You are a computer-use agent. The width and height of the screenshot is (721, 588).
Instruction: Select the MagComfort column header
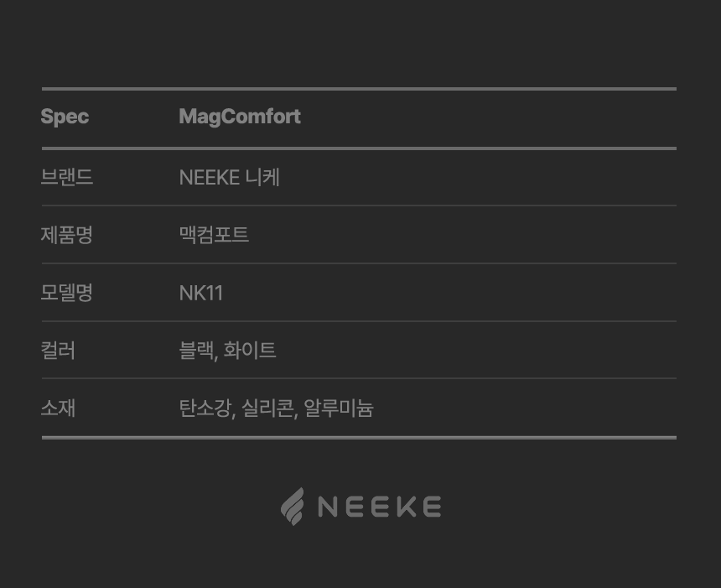click(239, 117)
